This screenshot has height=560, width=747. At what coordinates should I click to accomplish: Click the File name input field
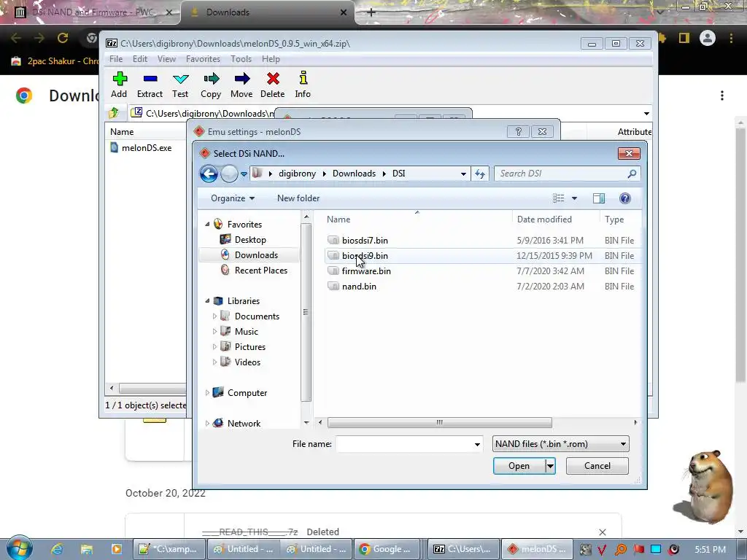[x=404, y=444]
